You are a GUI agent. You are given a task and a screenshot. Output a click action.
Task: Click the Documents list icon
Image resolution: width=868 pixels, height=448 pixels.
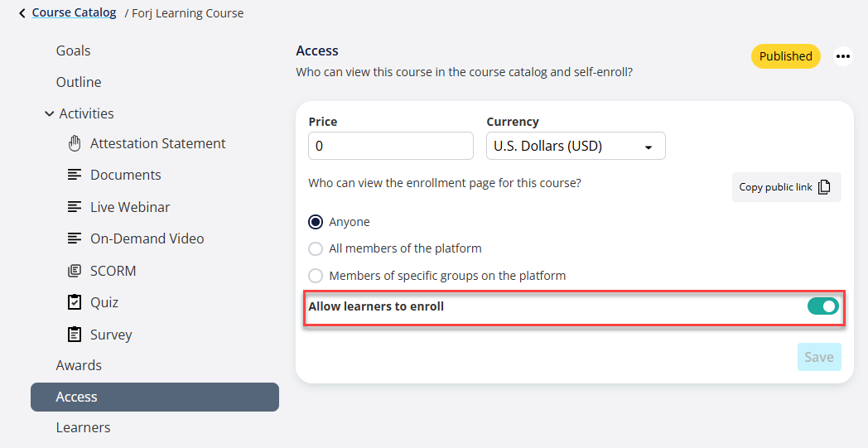[x=75, y=175]
